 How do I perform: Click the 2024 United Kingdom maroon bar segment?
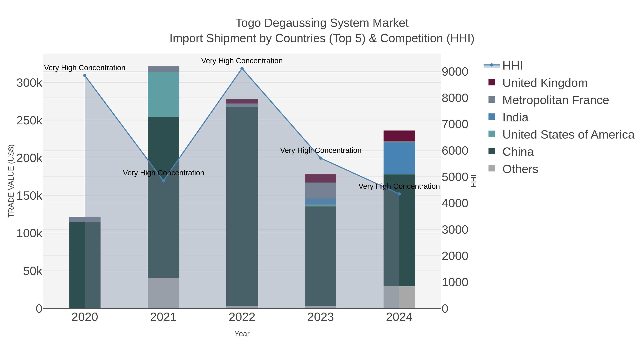[x=399, y=136]
